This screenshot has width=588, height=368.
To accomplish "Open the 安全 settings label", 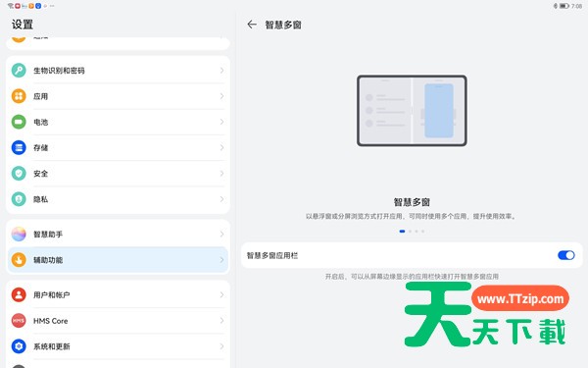I will click(x=41, y=174).
